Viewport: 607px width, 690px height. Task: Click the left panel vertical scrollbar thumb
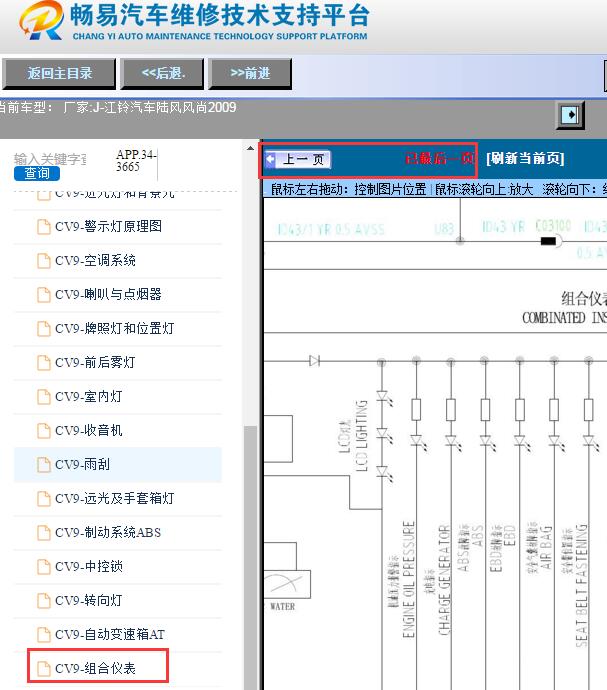pos(250,558)
